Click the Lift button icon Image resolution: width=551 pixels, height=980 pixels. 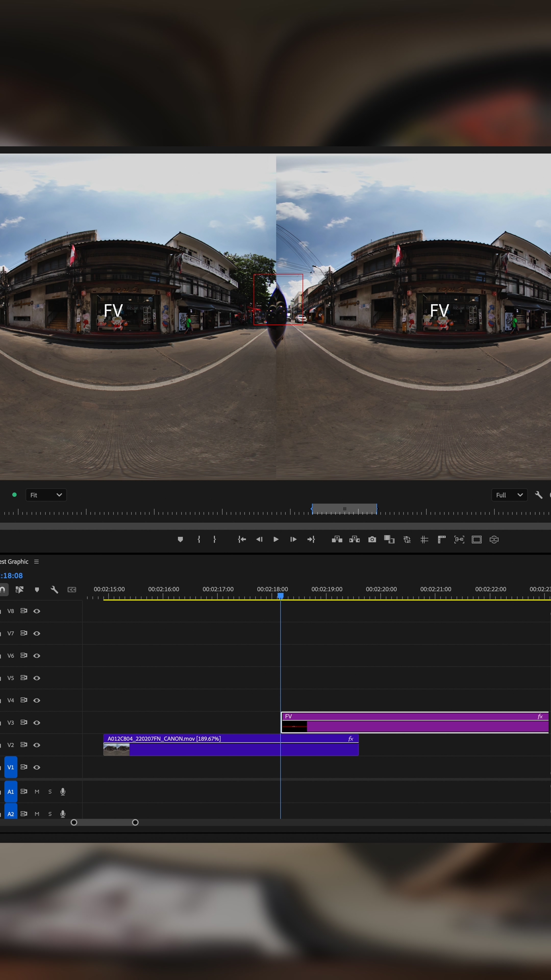pyautogui.click(x=337, y=540)
